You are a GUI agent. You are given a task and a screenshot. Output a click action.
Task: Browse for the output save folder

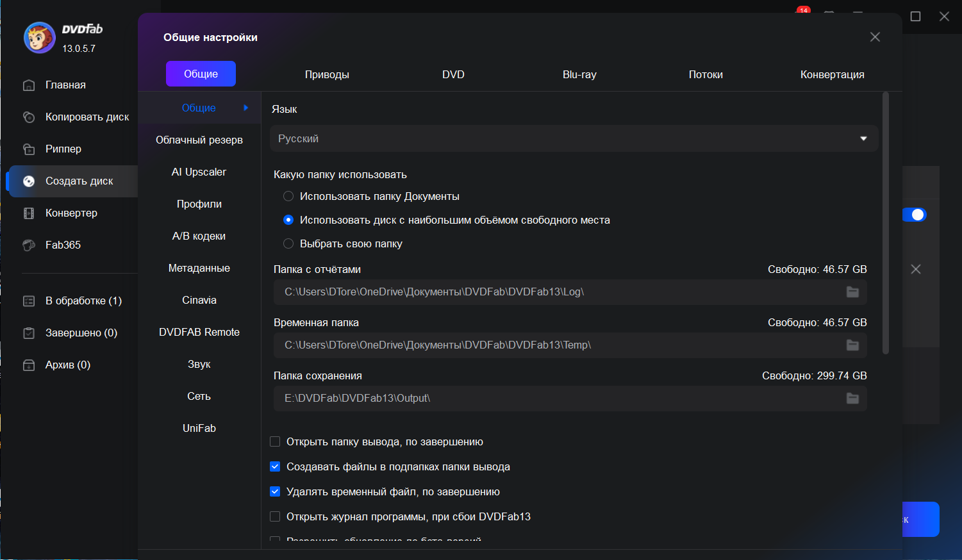click(852, 399)
